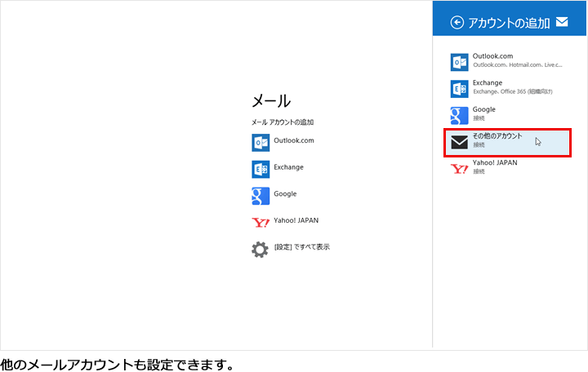Click the Outlook.com icon under メール
Viewport: 588px width, 372px height.
261,143
